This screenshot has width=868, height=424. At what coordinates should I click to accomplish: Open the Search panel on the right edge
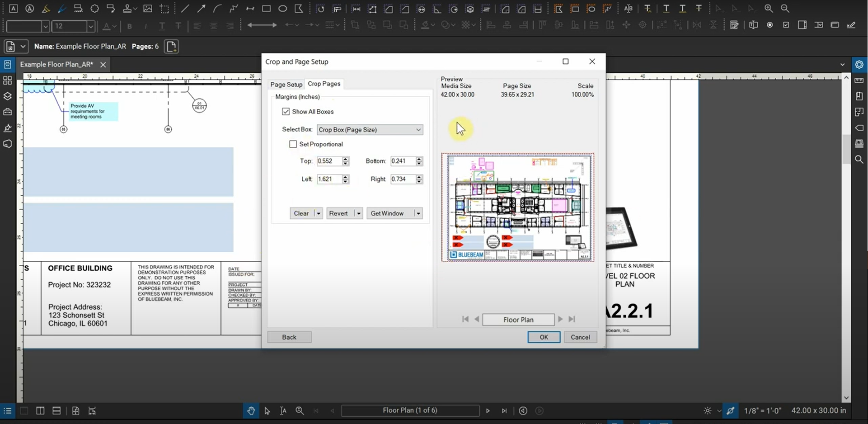860,160
